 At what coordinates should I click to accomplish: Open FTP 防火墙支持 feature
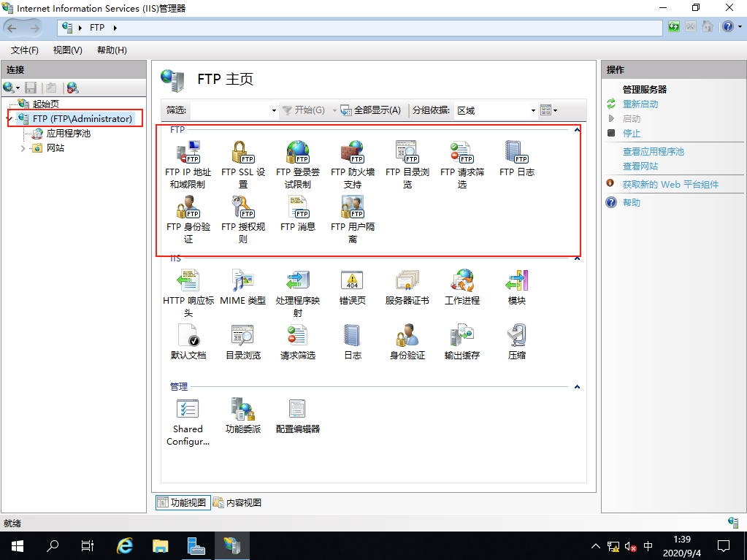353,165
